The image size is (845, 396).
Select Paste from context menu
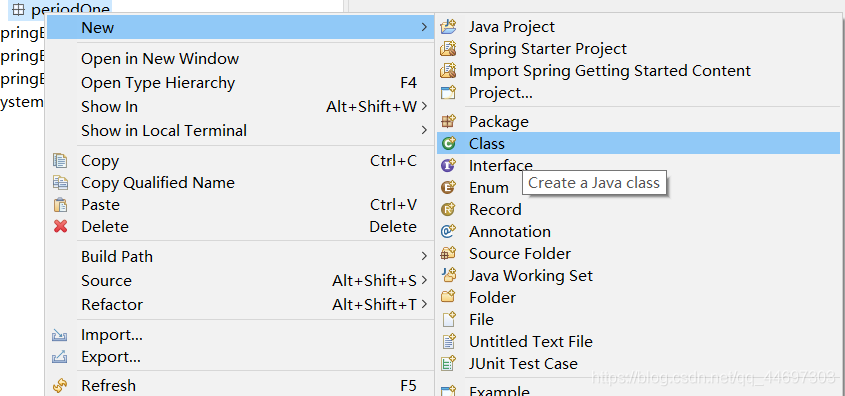pyautogui.click(x=239, y=205)
